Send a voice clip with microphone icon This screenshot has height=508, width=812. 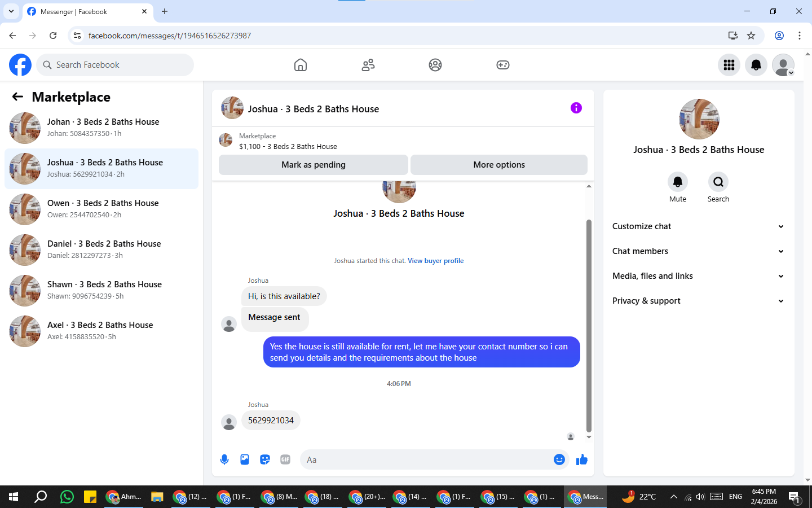coord(224,459)
